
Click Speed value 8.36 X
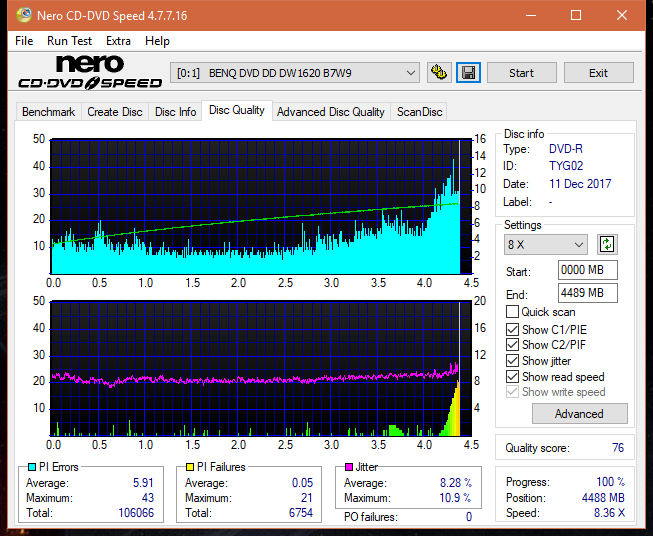609,513
